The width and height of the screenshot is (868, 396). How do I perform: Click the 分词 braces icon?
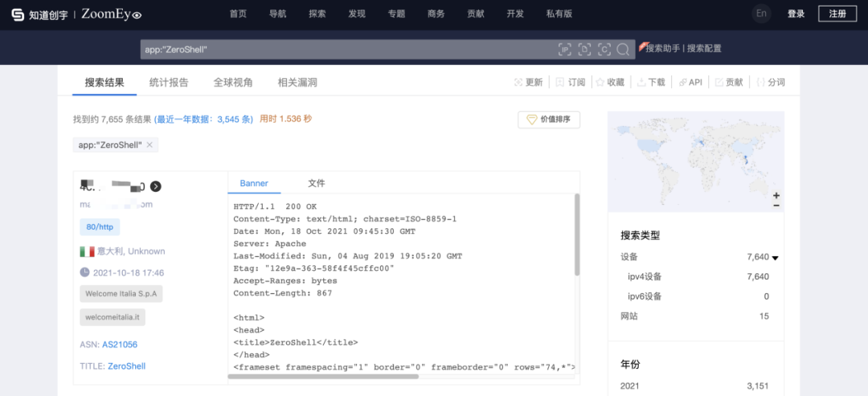760,83
